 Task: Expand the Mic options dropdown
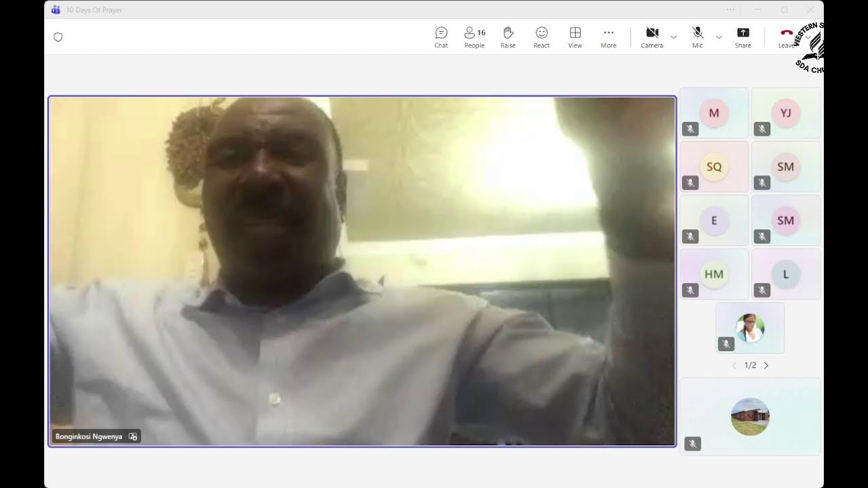719,37
